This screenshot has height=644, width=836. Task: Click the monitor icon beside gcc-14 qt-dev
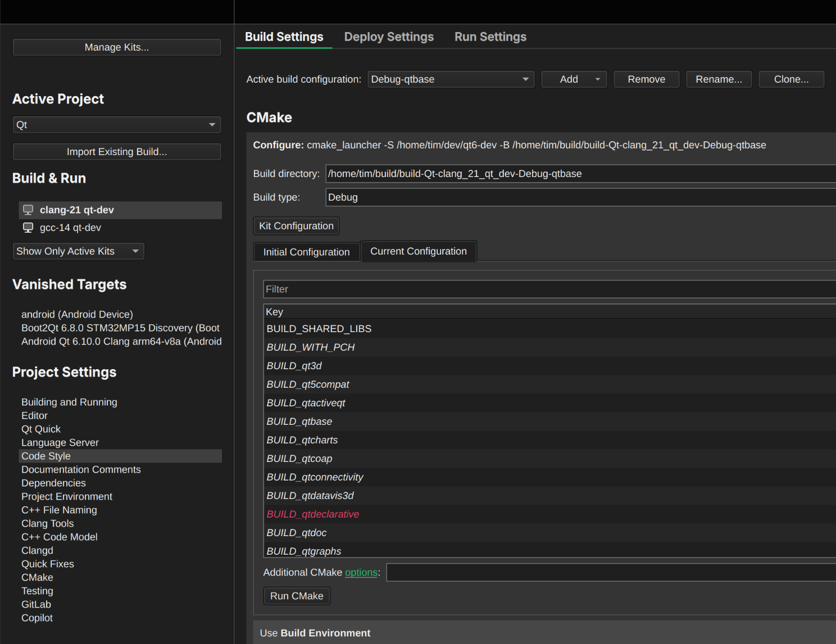[x=28, y=228]
